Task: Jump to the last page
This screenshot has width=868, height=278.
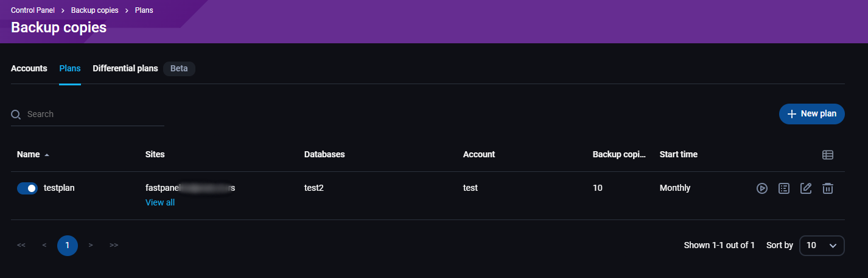Action: (114, 245)
